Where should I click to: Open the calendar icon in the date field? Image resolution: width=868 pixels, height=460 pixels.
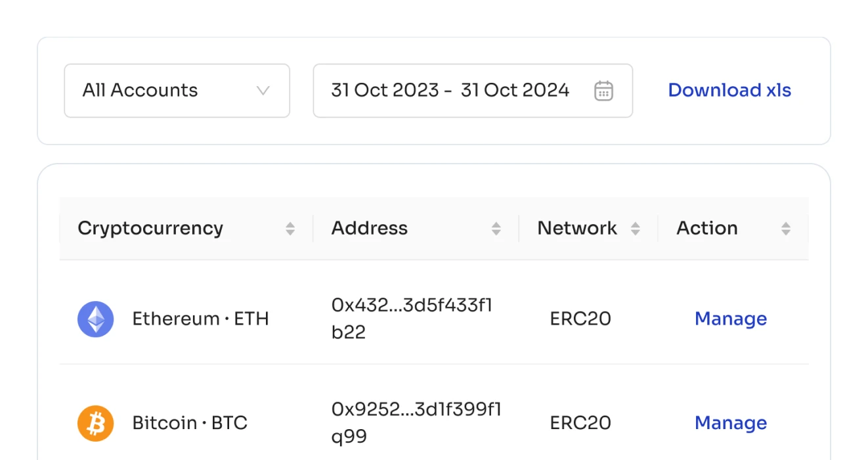click(603, 91)
